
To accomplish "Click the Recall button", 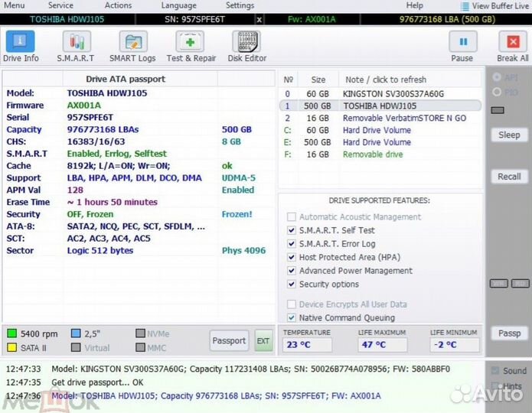I will coord(509,177).
